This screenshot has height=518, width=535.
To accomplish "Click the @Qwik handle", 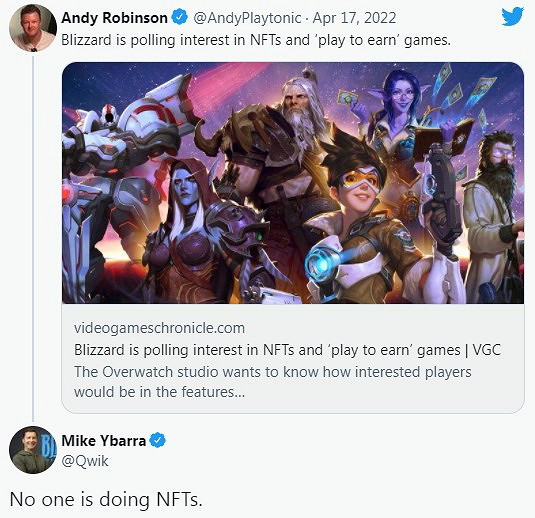I will (85, 461).
